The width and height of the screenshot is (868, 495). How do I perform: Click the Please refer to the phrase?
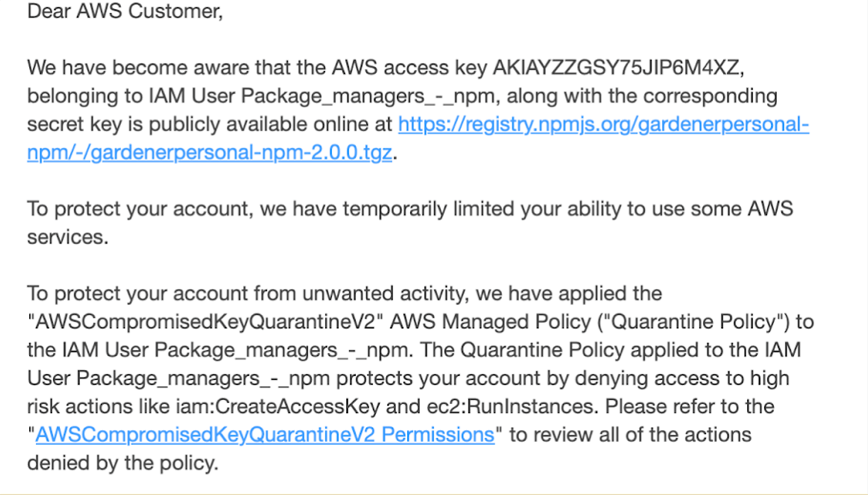tap(690, 406)
